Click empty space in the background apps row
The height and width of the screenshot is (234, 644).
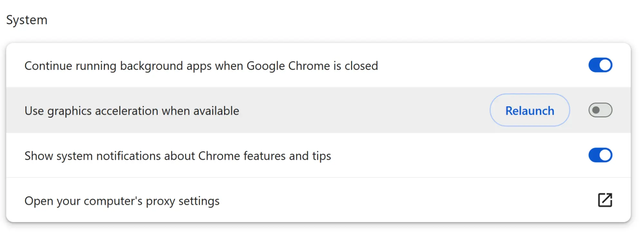point(483,65)
